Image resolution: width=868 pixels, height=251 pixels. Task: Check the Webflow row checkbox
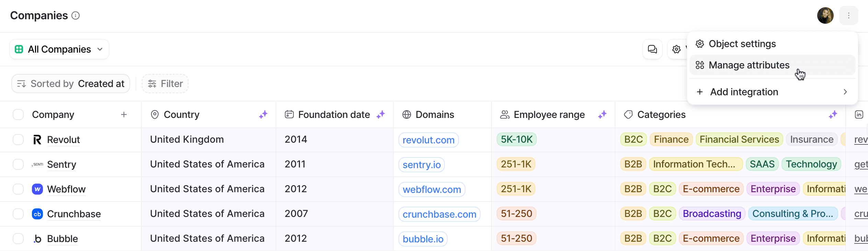pos(18,189)
